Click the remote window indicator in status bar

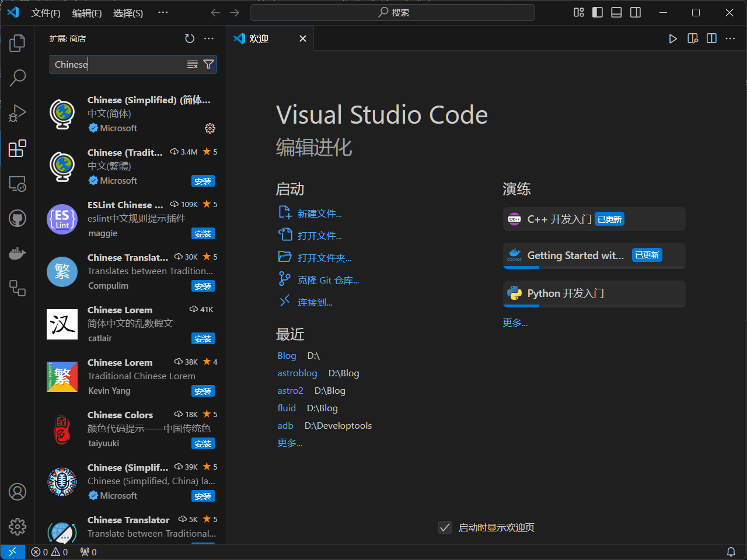click(12, 552)
